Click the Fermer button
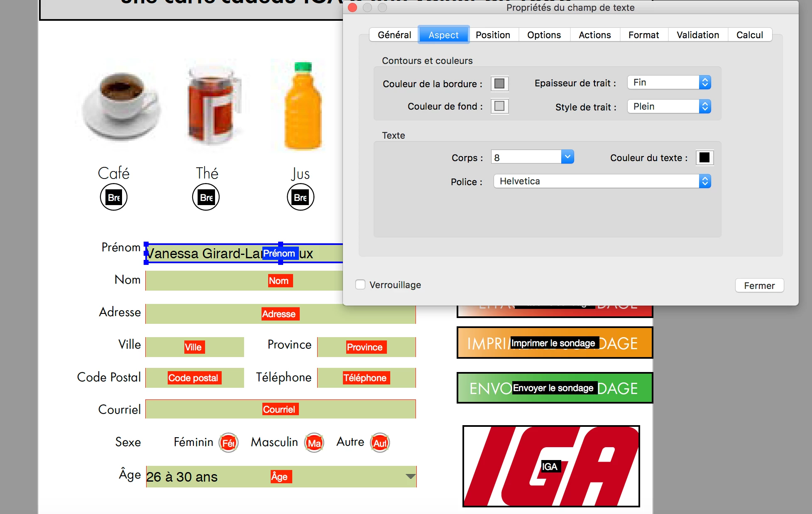 (759, 286)
